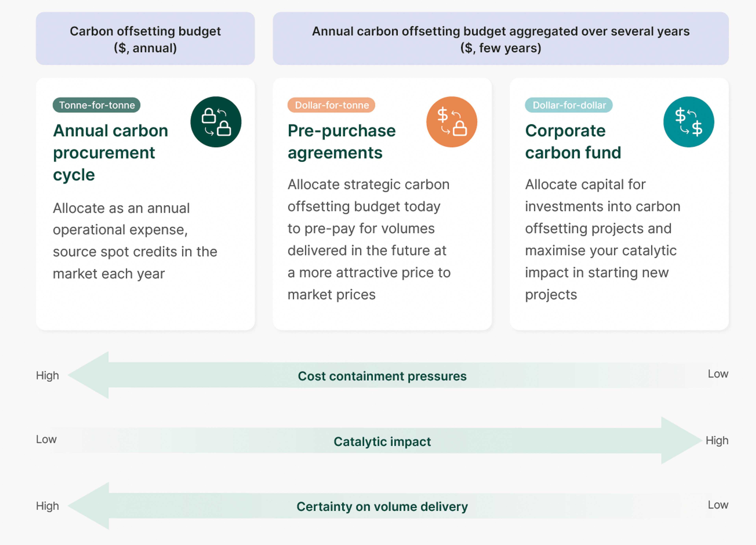Screen dimensions: 756x545
Task: Click the annual procurement description about spot credits
Action: [x=135, y=241]
